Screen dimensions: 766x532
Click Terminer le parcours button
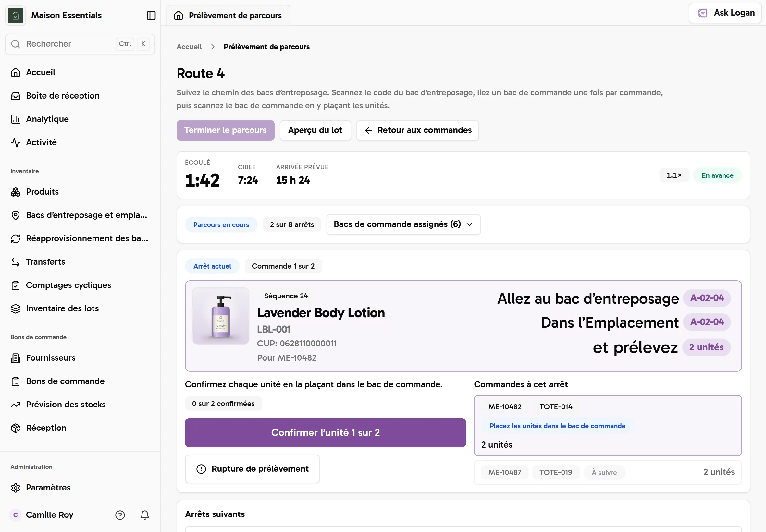[x=226, y=130]
